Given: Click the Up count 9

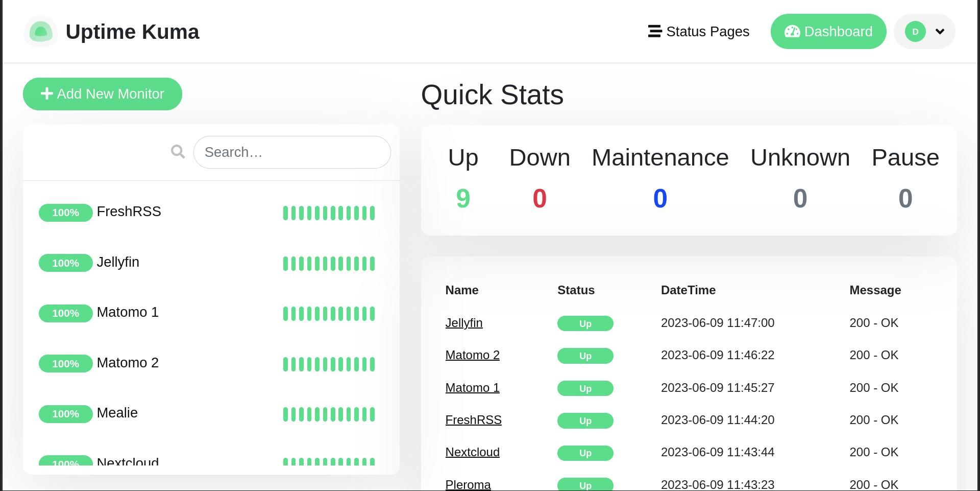Looking at the screenshot, I should 463,198.
